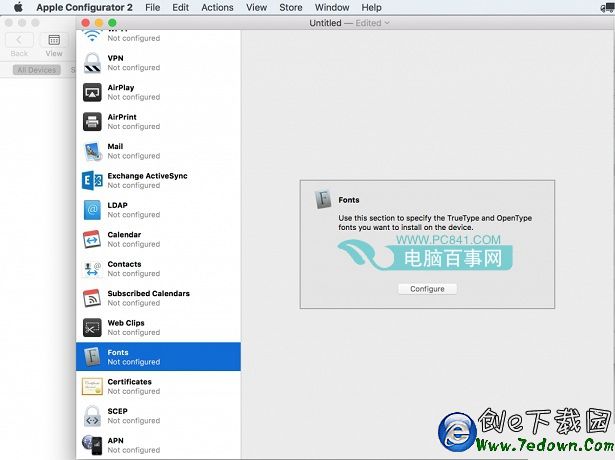Open the APN globe icon
The width and height of the screenshot is (615, 460).
92,445
